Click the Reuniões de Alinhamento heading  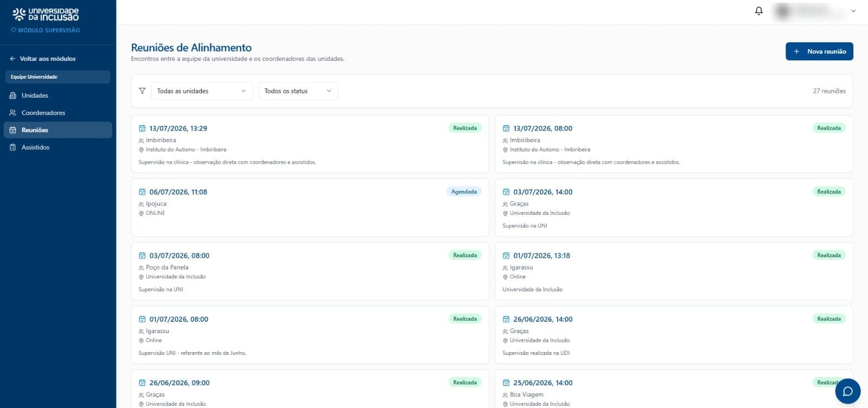point(191,48)
